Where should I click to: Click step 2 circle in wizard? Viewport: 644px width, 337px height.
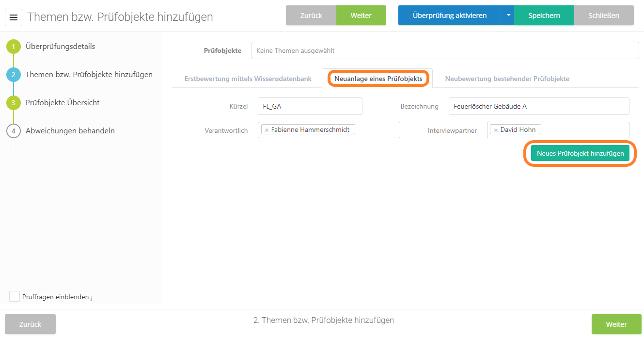pos(14,75)
